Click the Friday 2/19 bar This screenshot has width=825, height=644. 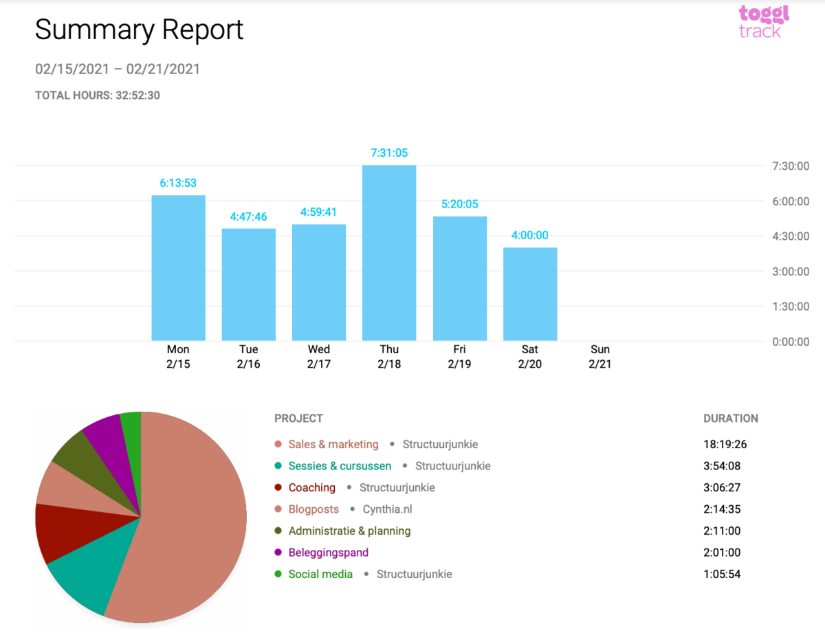click(x=460, y=278)
